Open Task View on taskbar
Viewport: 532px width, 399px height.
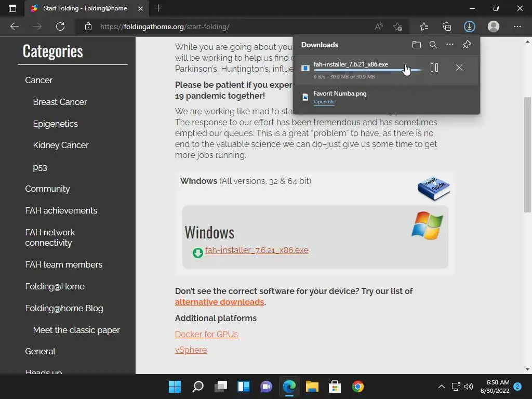[220, 387]
